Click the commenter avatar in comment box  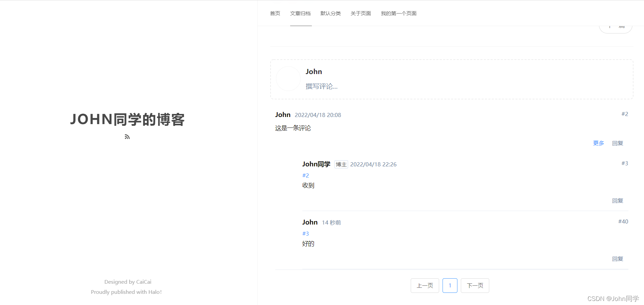click(288, 78)
